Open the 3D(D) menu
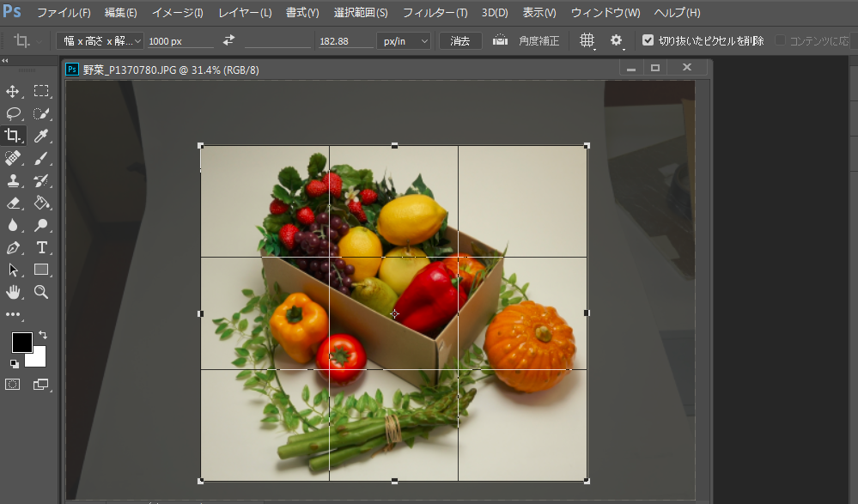Viewport: 858px width, 504px height. point(495,12)
